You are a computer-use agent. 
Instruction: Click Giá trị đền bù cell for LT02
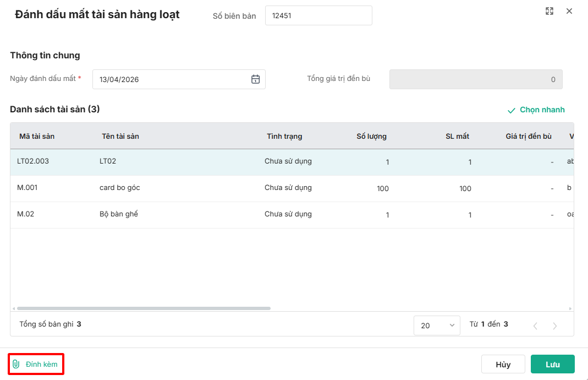tap(528, 162)
